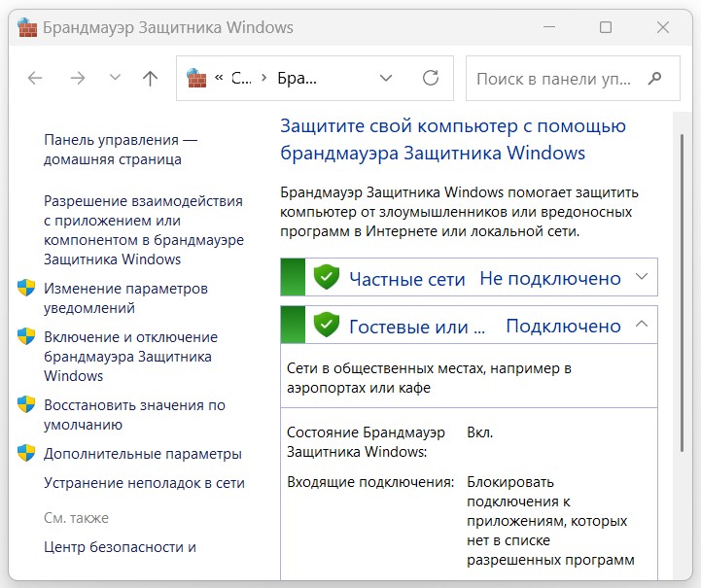Screen dimensions: 701x588
Task: Open recent locations chevron beside forward arrow
Action: [115, 78]
